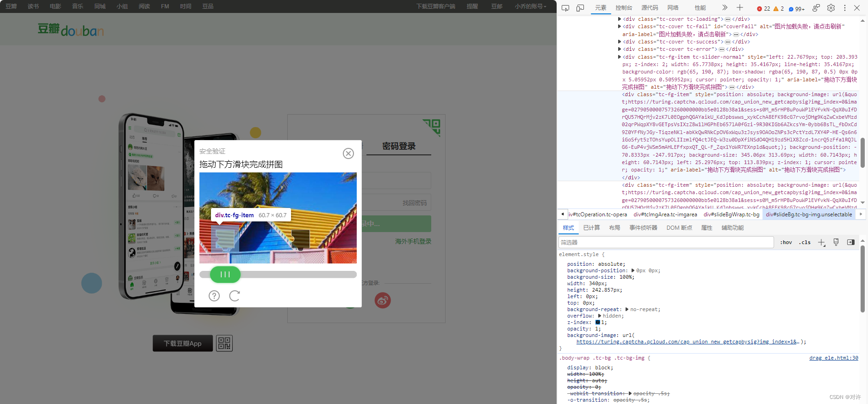The width and height of the screenshot is (868, 404).
Task: Click 读书 in Douban top navigation
Action: click(33, 6)
